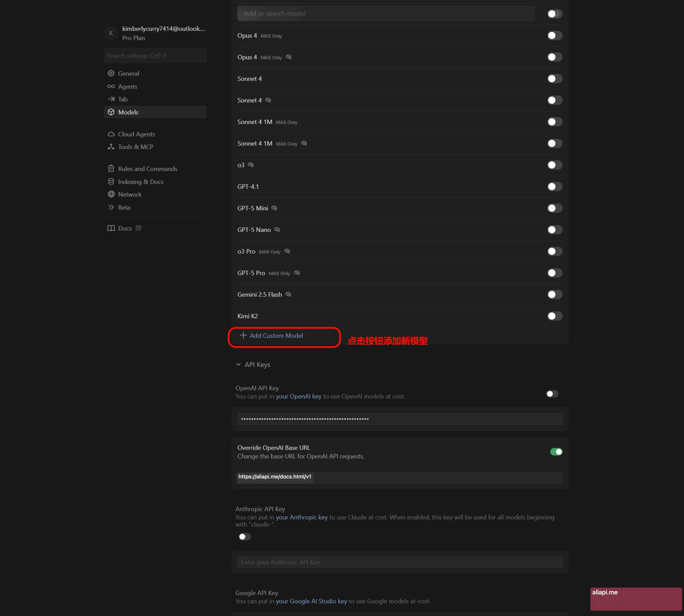
Task: Click the brain icon beside Gemini 2.5 Flash
Action: click(x=288, y=294)
